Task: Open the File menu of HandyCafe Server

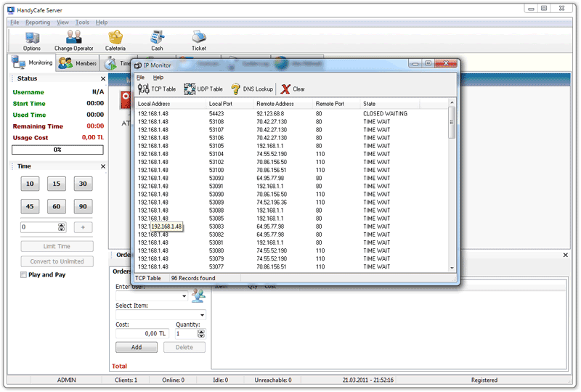Action: tap(15, 23)
